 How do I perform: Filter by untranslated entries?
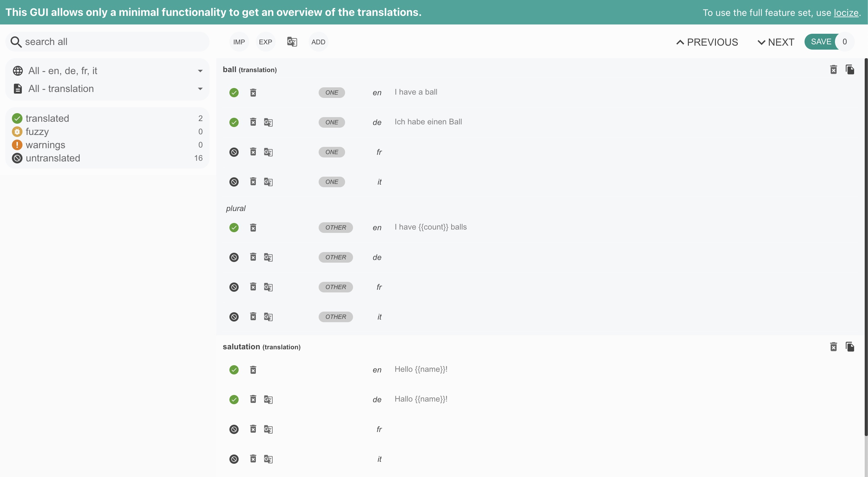coord(53,158)
